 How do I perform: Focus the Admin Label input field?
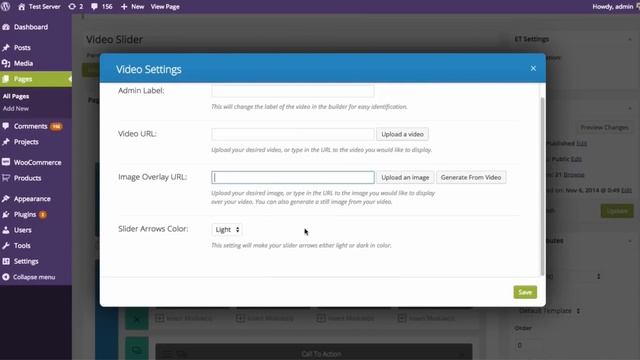pos(293,91)
